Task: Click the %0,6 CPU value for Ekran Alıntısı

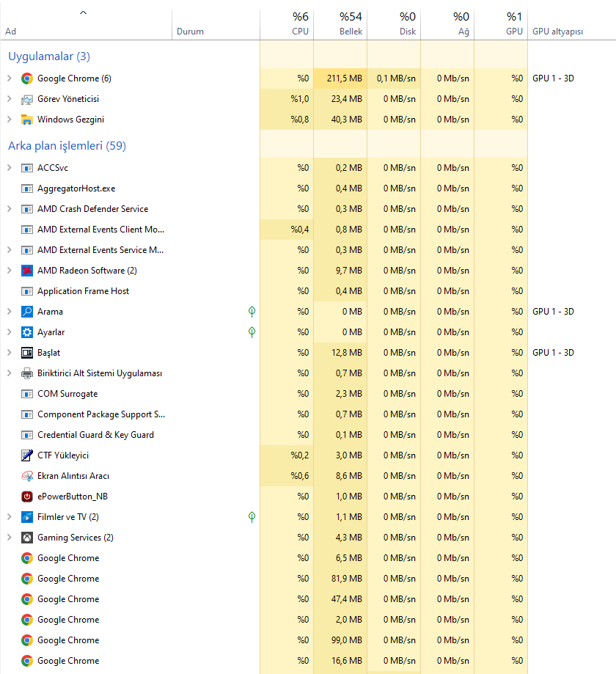Action: [x=287, y=476]
